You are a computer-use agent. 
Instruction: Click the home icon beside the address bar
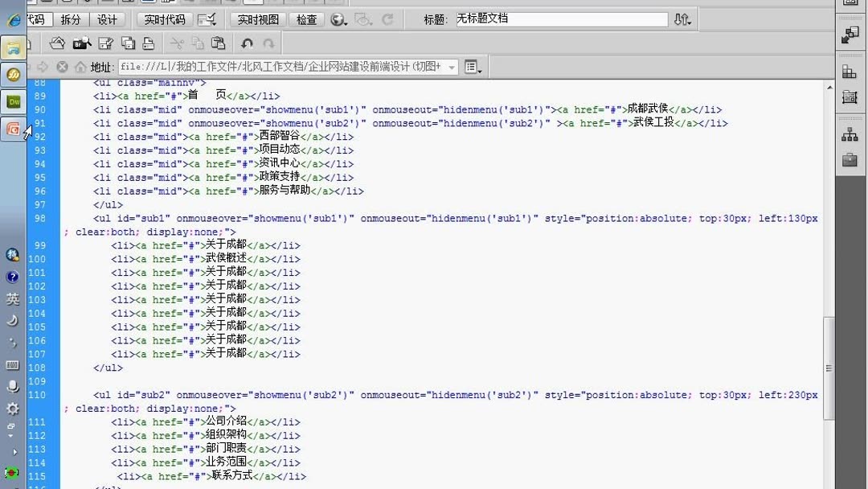[80, 67]
